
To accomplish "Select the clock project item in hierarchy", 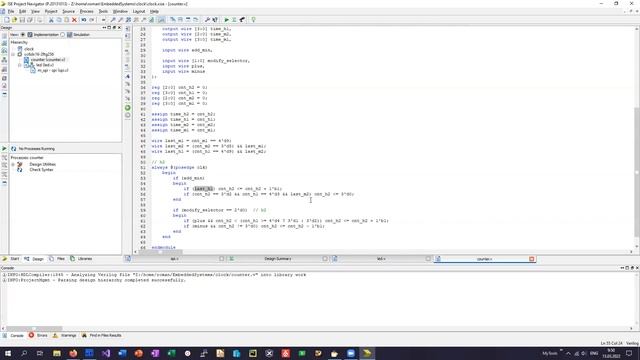I will [x=29, y=49].
